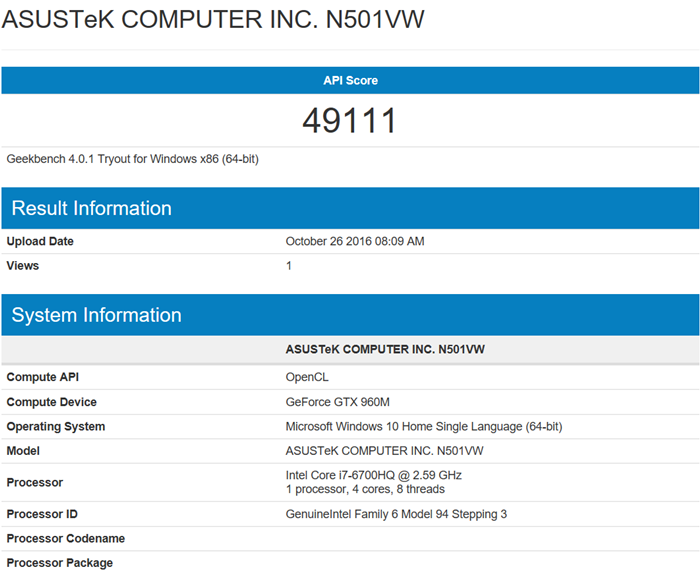Click the bold ASUSTeK N501VW table column header

[385, 349]
